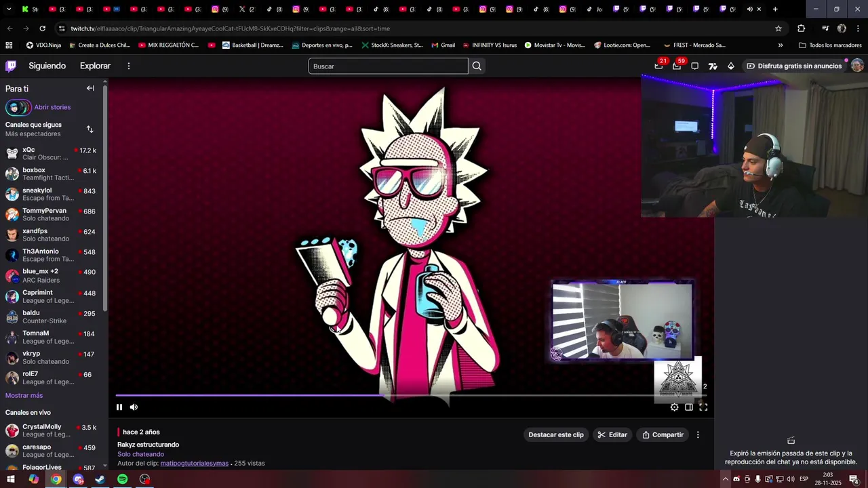Expand followed channels with Mostrar más

(24, 395)
